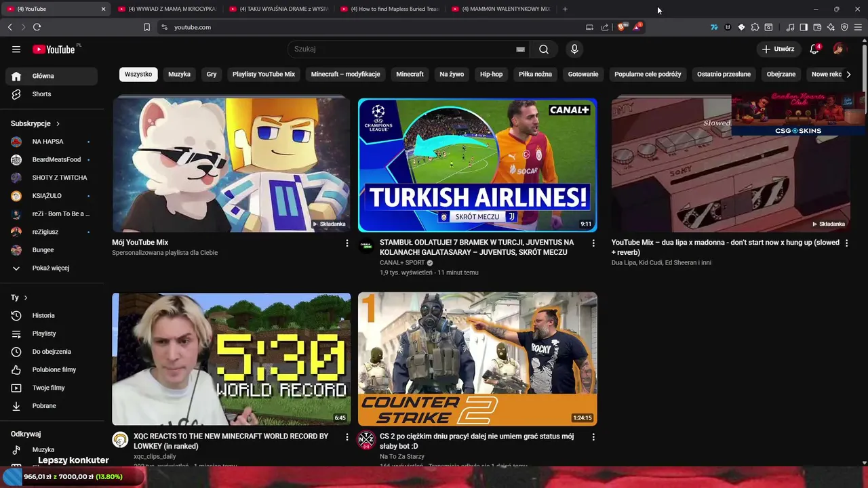The image size is (868, 488).
Task: Open a new browser tab
Action: [x=565, y=9]
